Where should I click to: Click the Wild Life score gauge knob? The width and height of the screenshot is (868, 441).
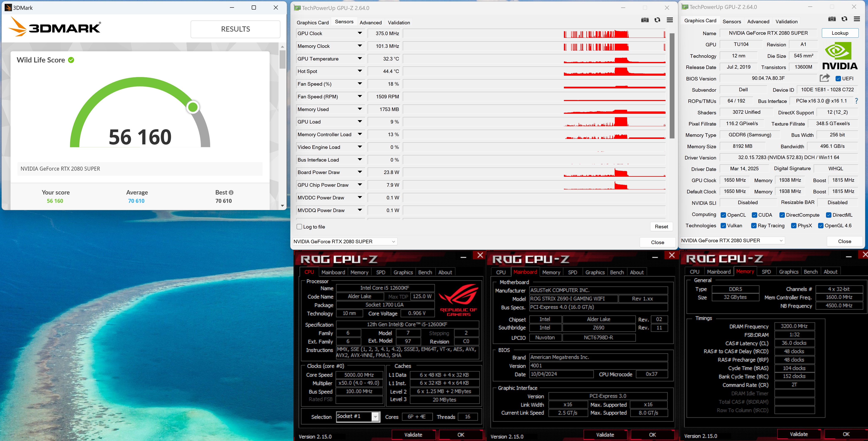(x=193, y=107)
